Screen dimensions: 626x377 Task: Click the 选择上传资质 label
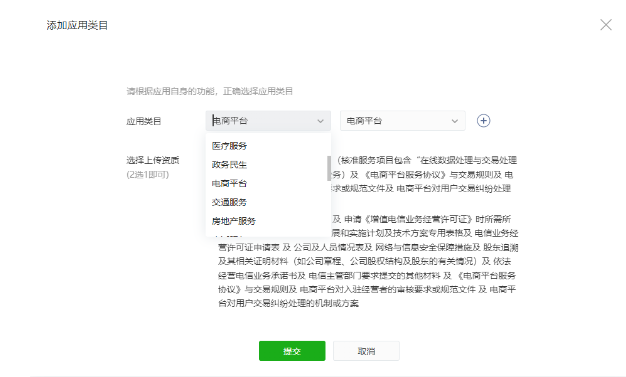click(153, 160)
